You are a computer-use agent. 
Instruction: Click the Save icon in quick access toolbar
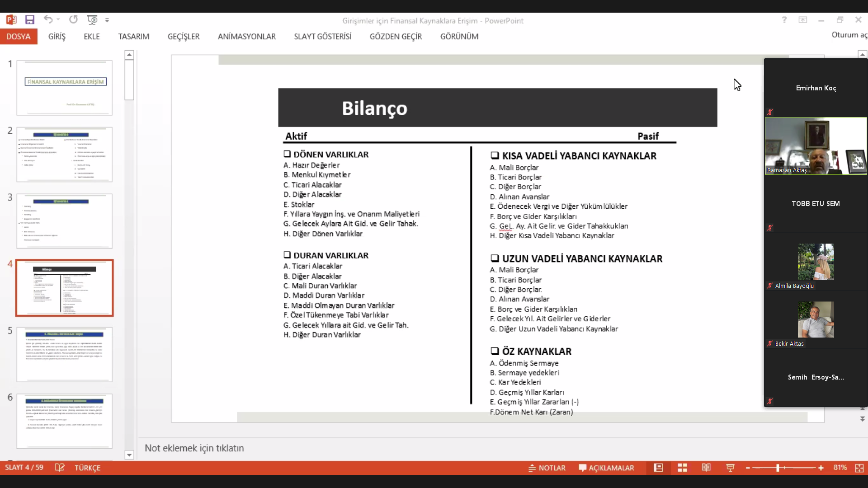30,20
